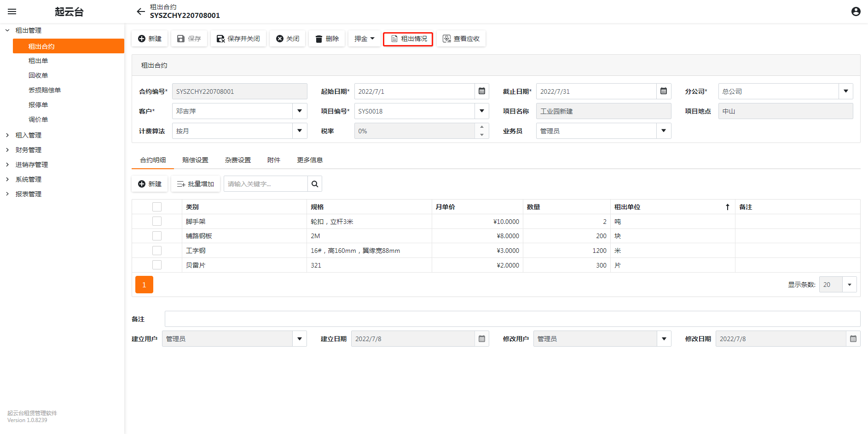Open calendar icon for 起始日期
The image size is (868, 434).
tap(482, 91)
